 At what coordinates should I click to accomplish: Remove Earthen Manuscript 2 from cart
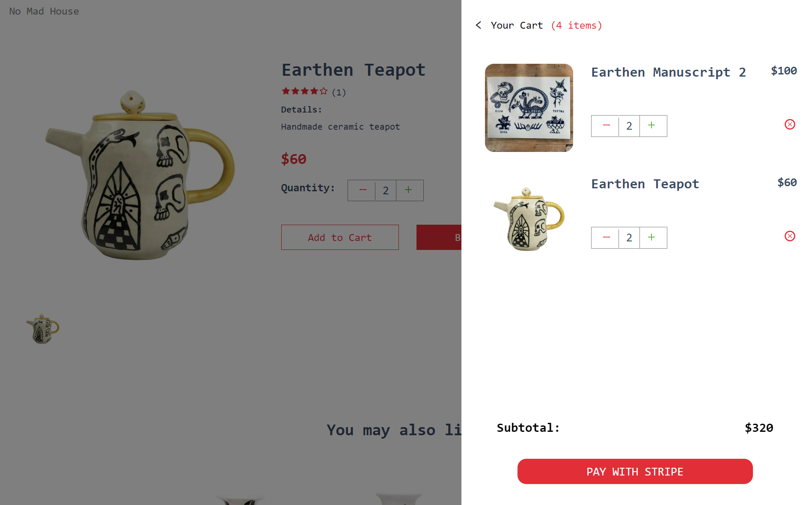tap(790, 125)
